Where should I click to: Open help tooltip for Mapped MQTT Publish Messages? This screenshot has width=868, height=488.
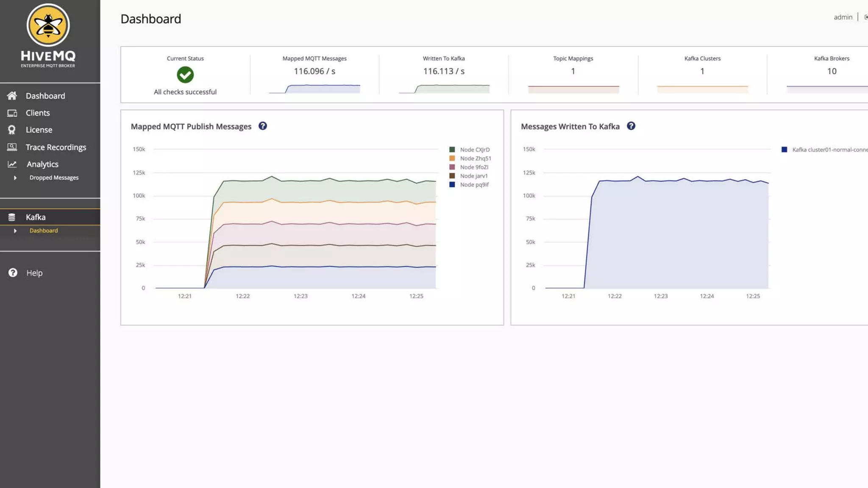pyautogui.click(x=263, y=126)
